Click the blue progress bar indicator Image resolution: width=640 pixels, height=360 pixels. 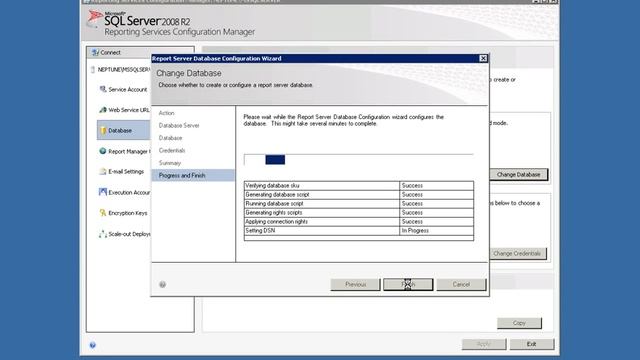click(x=275, y=160)
